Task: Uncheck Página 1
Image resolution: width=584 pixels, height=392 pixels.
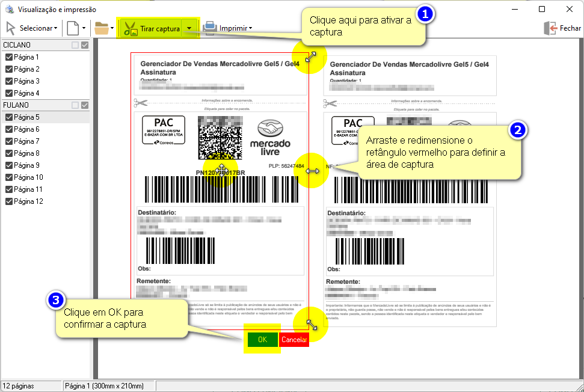Action: [x=9, y=57]
